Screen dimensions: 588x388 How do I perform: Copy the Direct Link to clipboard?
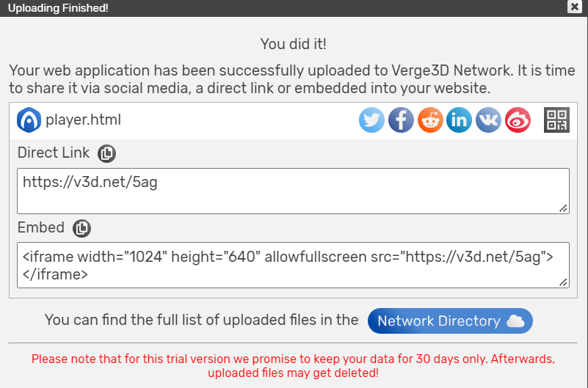point(107,153)
